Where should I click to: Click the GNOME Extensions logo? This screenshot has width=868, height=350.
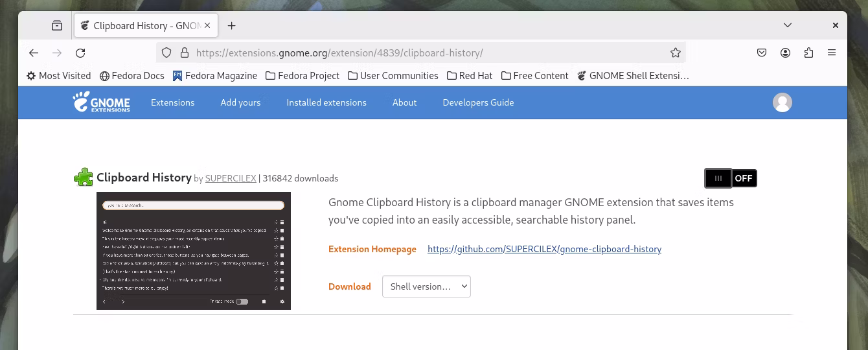point(102,102)
